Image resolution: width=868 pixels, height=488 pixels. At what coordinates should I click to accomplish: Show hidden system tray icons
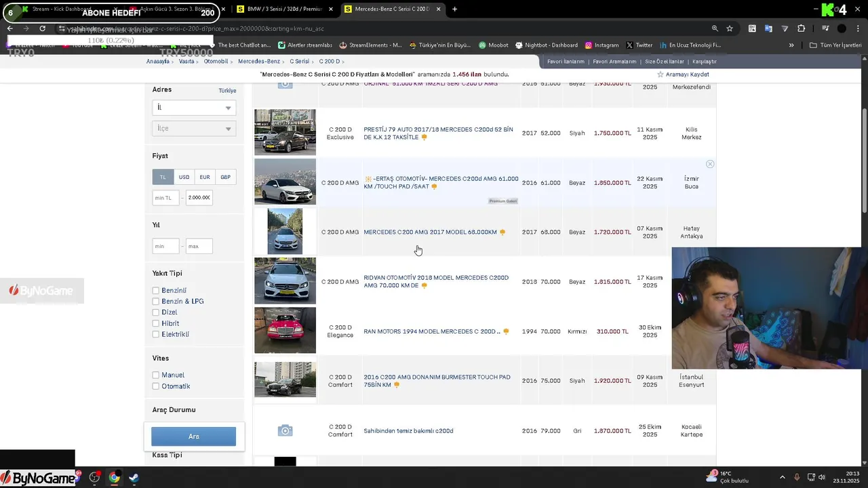[782, 477]
